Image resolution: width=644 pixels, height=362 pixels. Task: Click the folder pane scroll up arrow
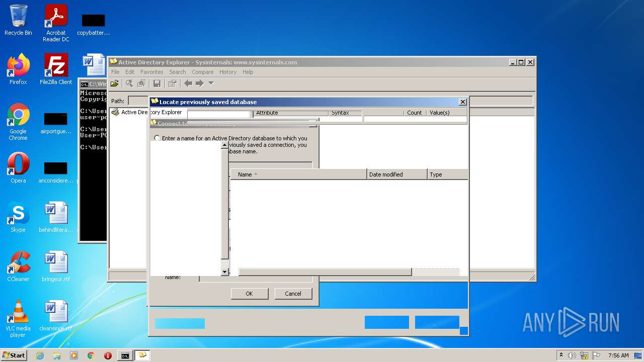[x=224, y=145]
